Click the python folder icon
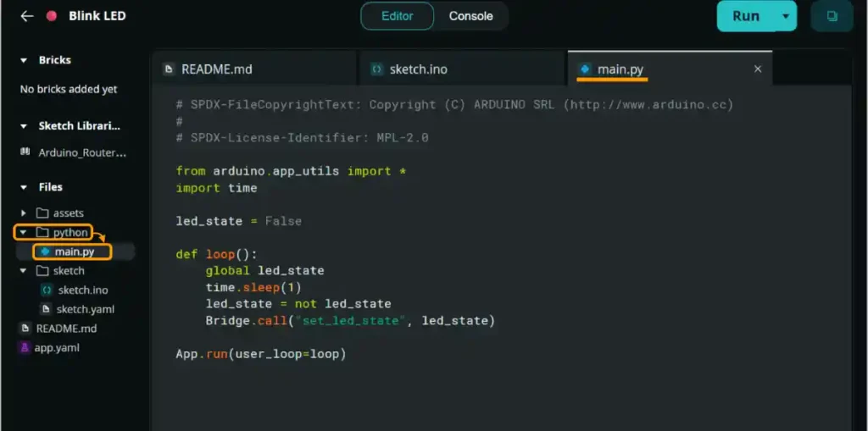 coord(42,232)
